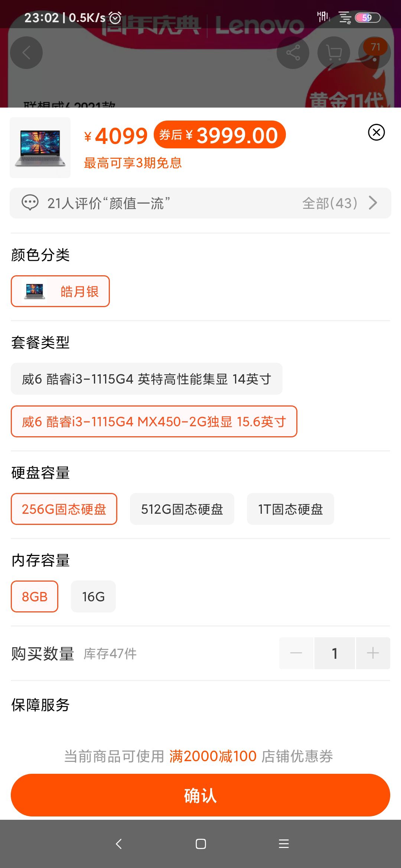Open the more menu with 71 badge
Viewport: 401px width, 868px height.
coord(375,53)
